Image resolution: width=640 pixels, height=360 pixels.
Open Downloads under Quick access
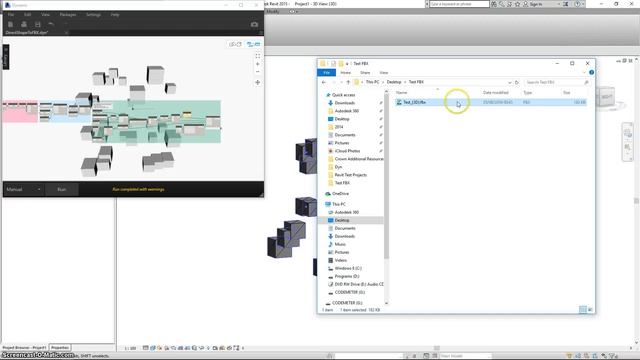(x=344, y=103)
